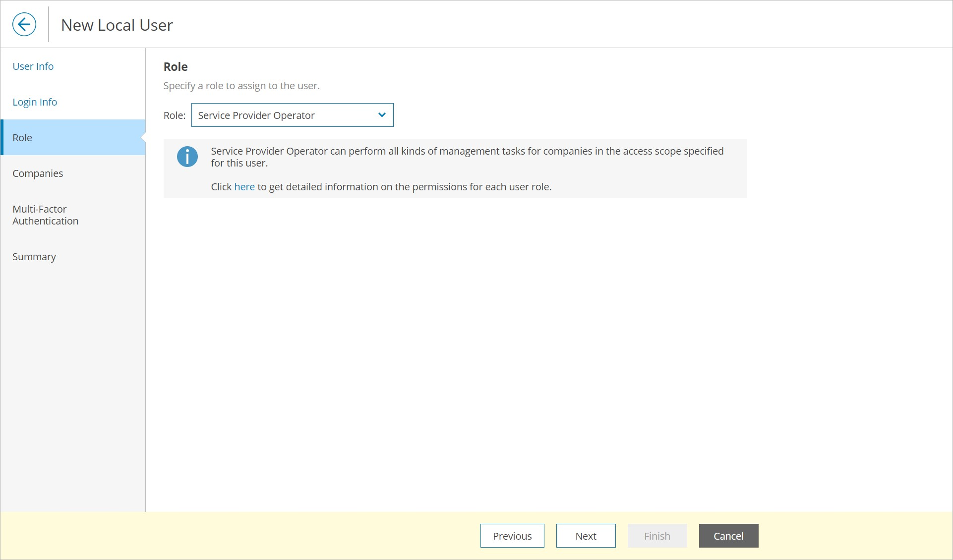Jump to the Companies step
Image resolution: width=953 pixels, height=560 pixels.
pyautogui.click(x=38, y=173)
